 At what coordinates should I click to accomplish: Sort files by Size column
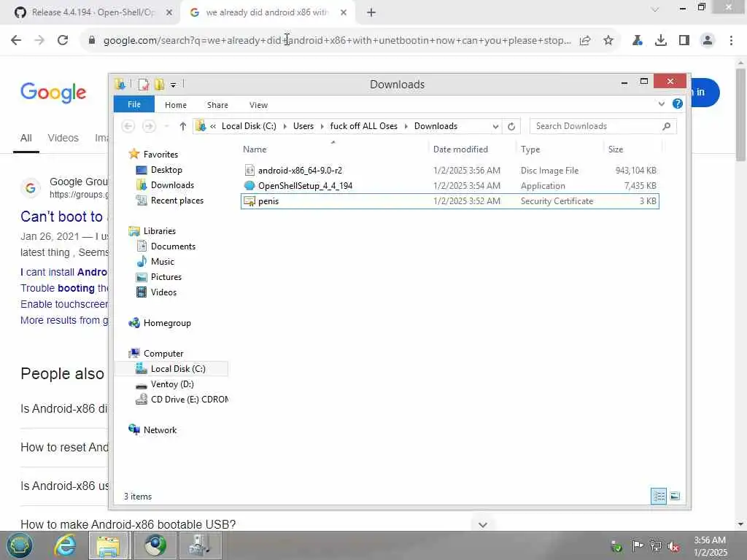coord(632,149)
